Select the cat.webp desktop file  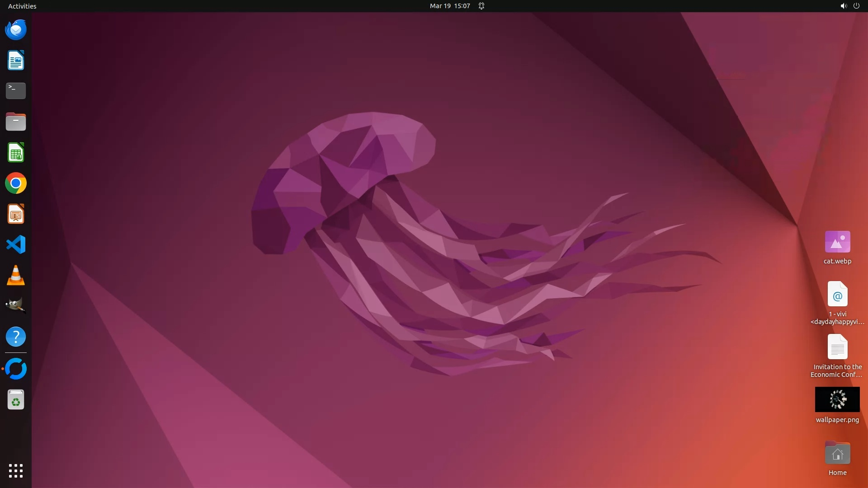coord(837,243)
